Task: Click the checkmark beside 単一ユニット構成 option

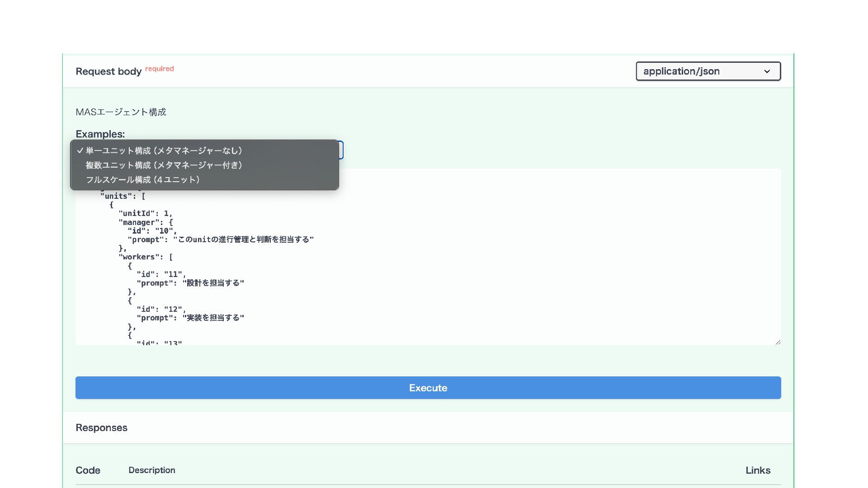Action: 80,150
